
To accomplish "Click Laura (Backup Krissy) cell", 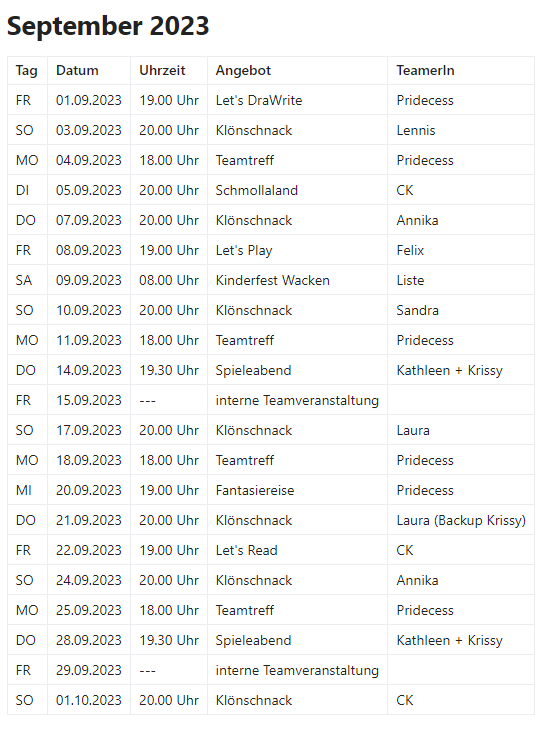I will [461, 521].
